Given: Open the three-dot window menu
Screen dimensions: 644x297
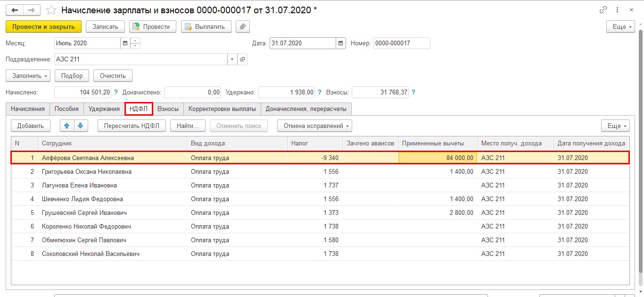Looking at the screenshot, I should (x=617, y=10).
